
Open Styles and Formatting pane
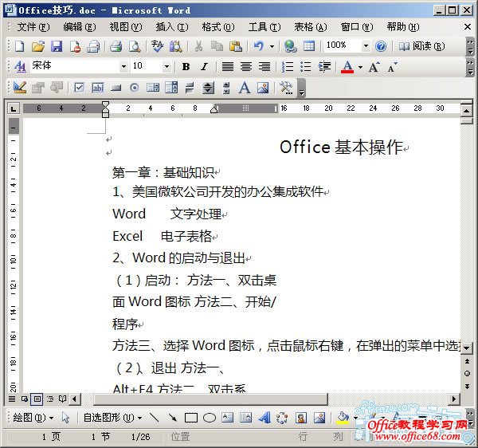pyautogui.click(x=20, y=66)
